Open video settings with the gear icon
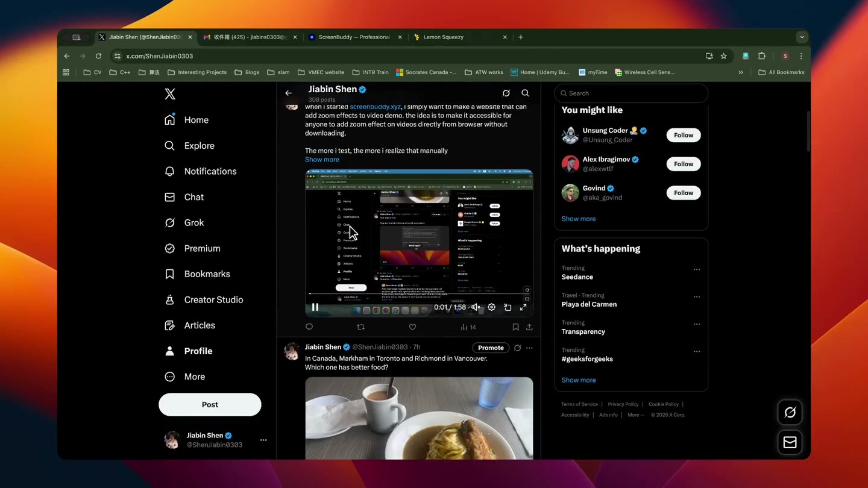 492,307
